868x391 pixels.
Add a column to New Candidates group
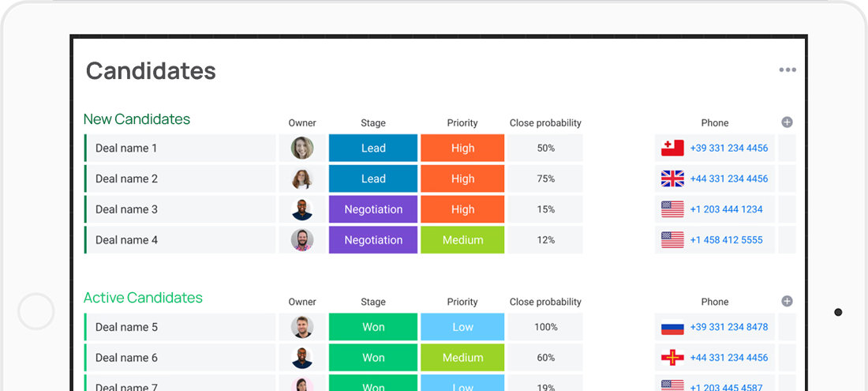[787, 122]
